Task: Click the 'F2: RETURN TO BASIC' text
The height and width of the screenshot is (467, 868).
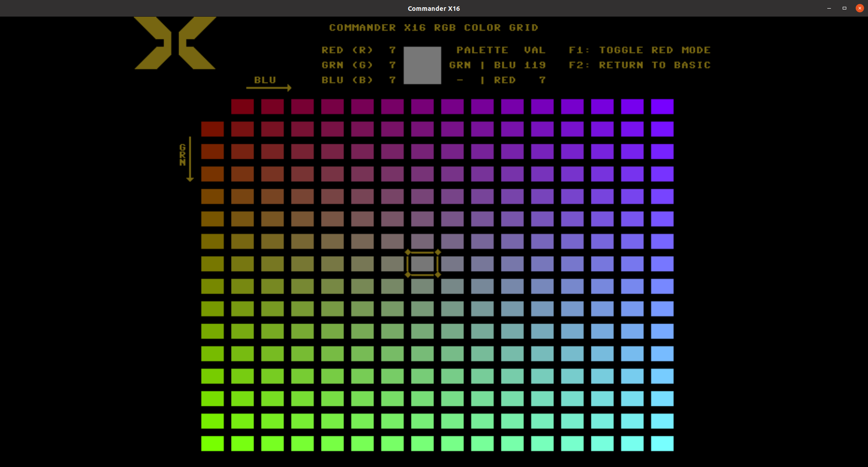Action: (640, 65)
